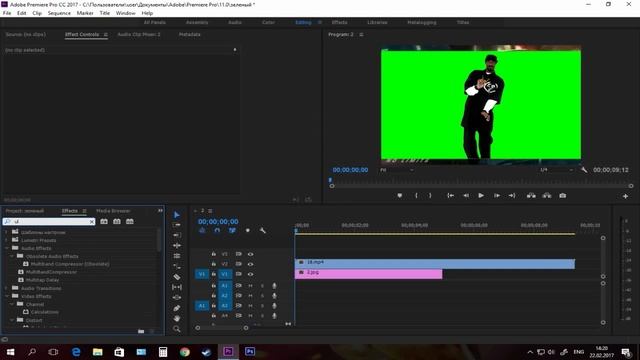Step forward one frame
The width and height of the screenshot is (640, 360).
[497, 196]
